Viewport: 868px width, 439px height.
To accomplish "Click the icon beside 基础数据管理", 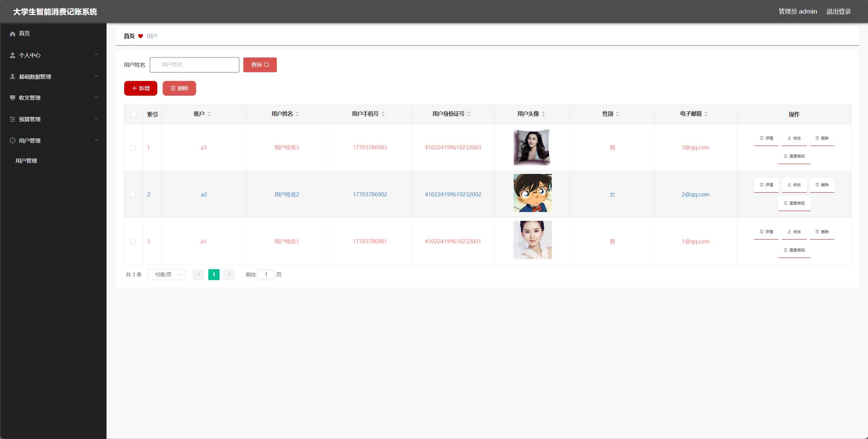I will pyautogui.click(x=13, y=77).
